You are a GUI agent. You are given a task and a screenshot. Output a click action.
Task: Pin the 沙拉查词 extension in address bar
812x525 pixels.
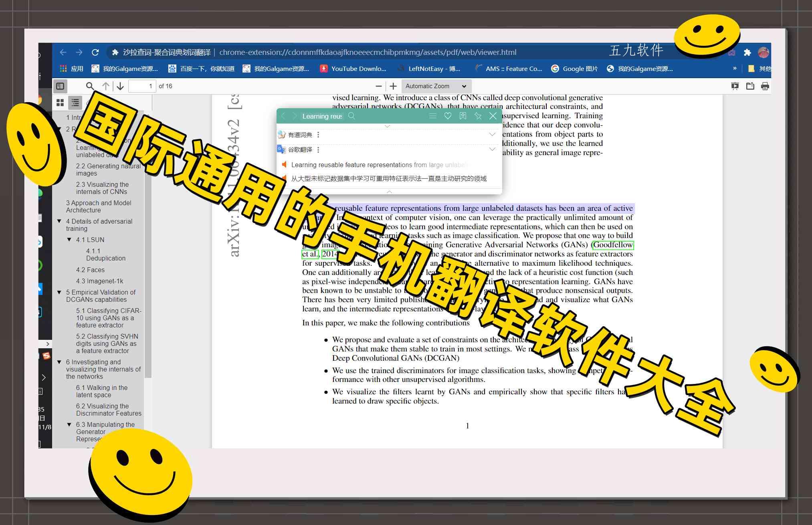(x=115, y=52)
